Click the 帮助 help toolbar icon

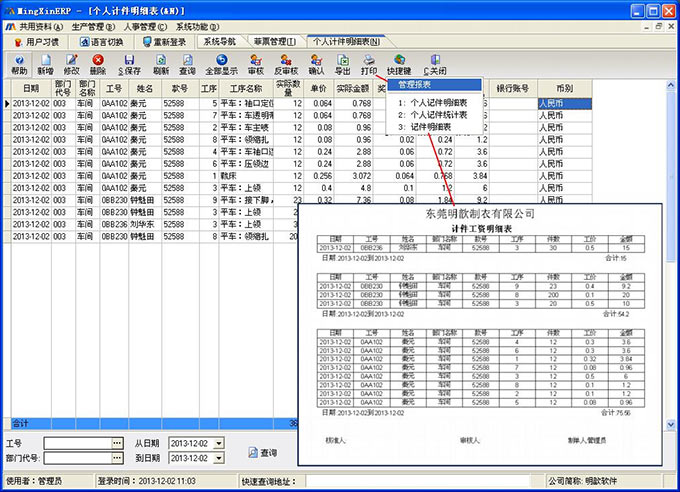tap(19, 64)
